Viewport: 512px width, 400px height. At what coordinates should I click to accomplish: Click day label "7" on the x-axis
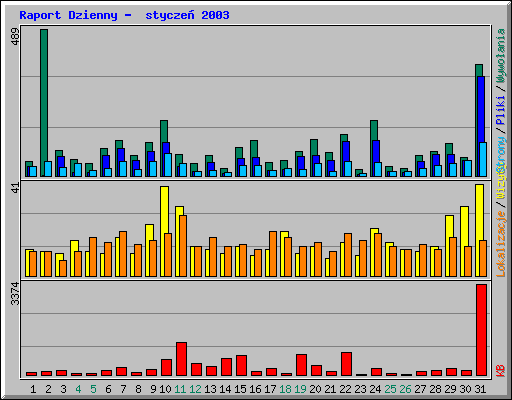pyautogui.click(x=123, y=389)
